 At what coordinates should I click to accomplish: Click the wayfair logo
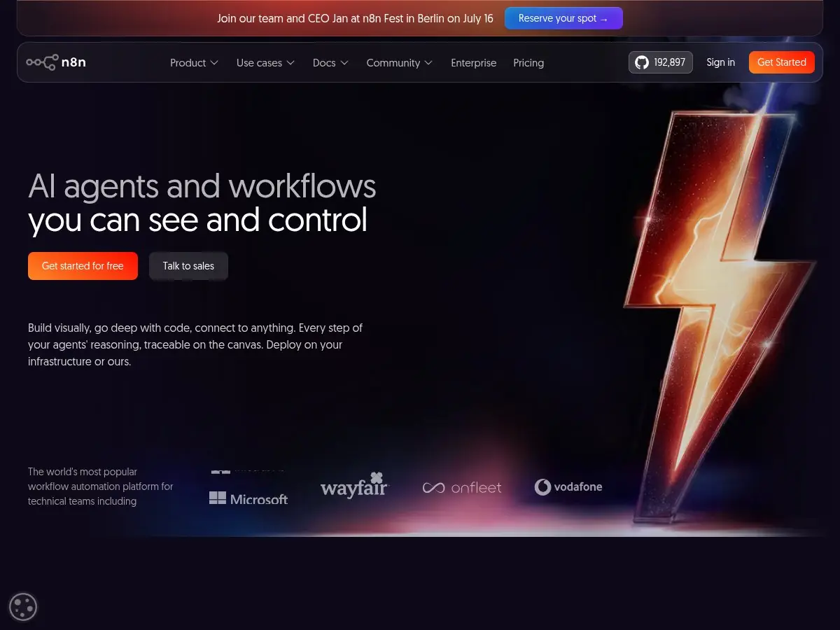[354, 485]
